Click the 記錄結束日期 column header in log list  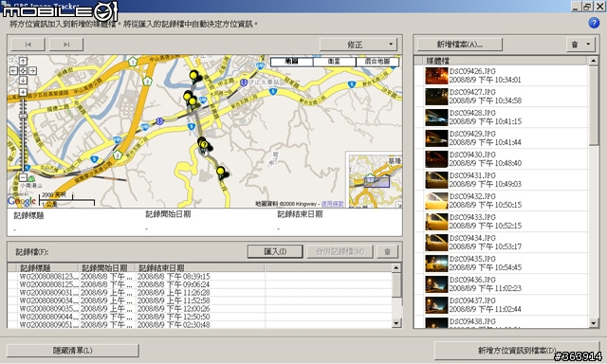point(200,267)
